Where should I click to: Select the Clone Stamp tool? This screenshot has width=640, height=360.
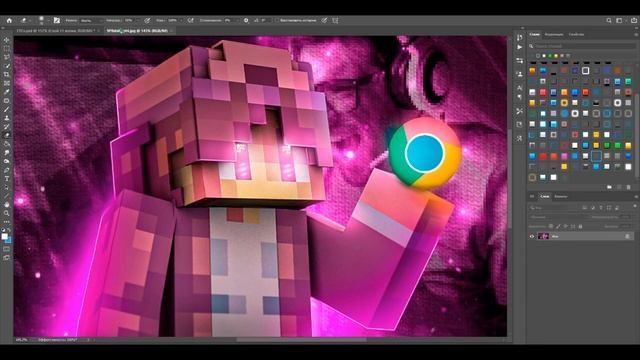point(7,118)
